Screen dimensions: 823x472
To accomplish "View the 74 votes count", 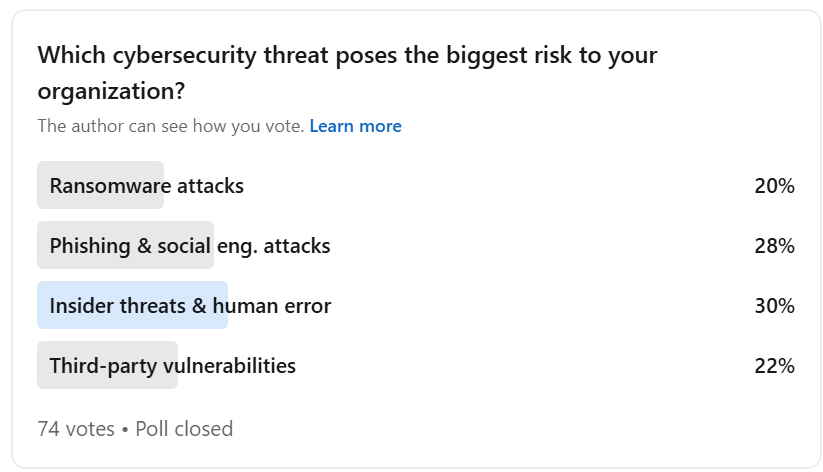I will (x=76, y=429).
